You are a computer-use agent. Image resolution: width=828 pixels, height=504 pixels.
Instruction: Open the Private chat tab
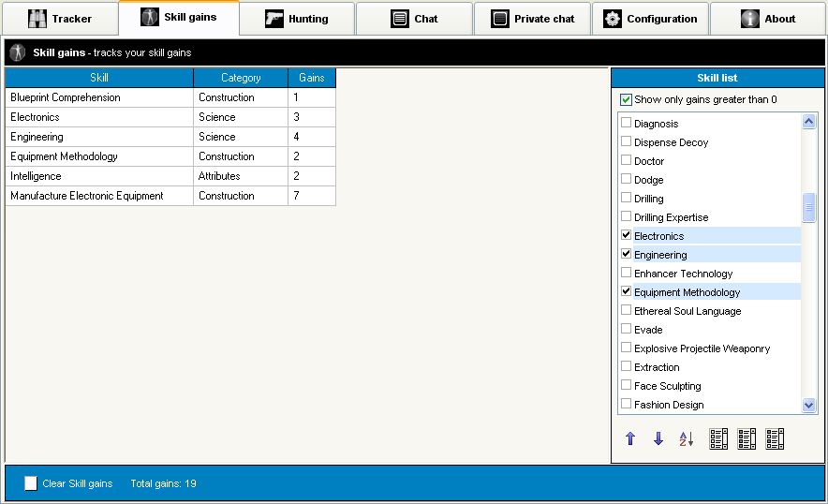tap(532, 19)
